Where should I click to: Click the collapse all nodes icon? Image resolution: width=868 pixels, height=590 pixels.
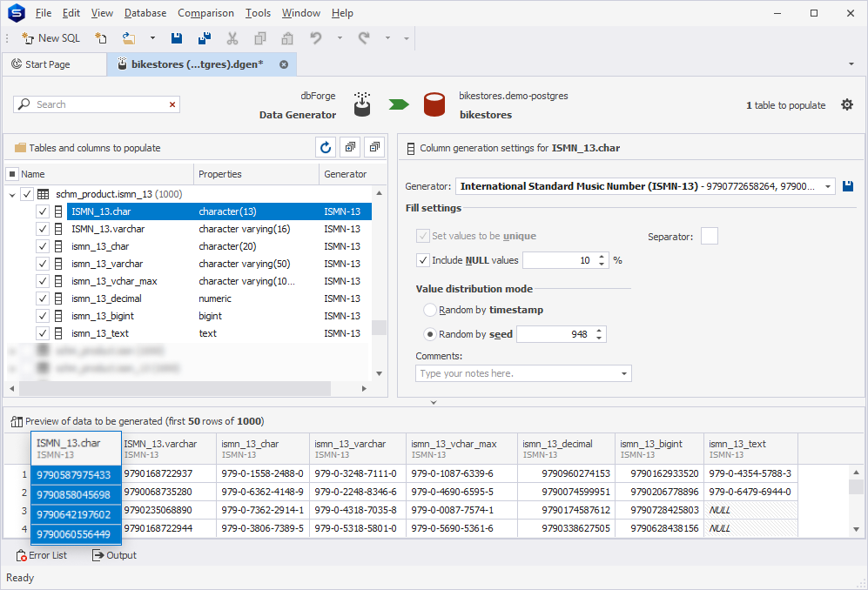pyautogui.click(x=374, y=147)
